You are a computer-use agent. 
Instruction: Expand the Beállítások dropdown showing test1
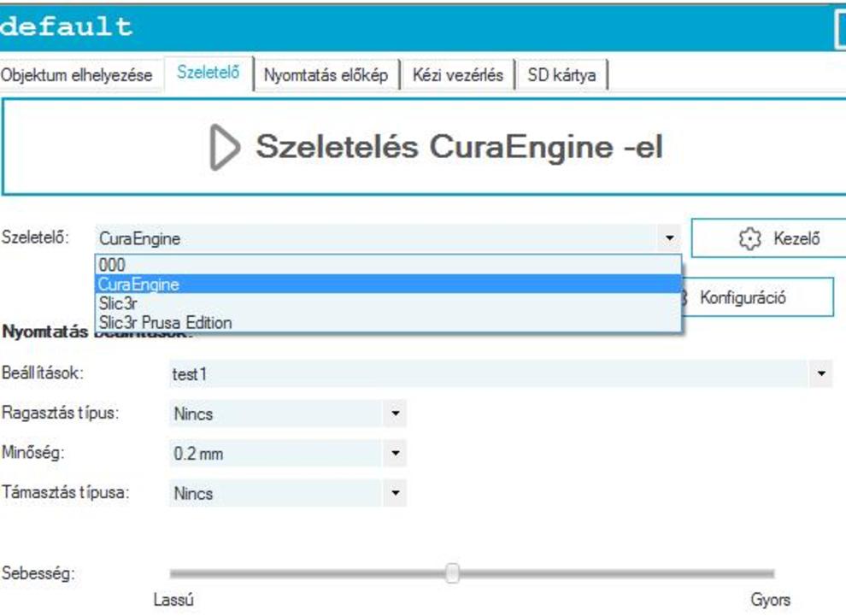(821, 374)
